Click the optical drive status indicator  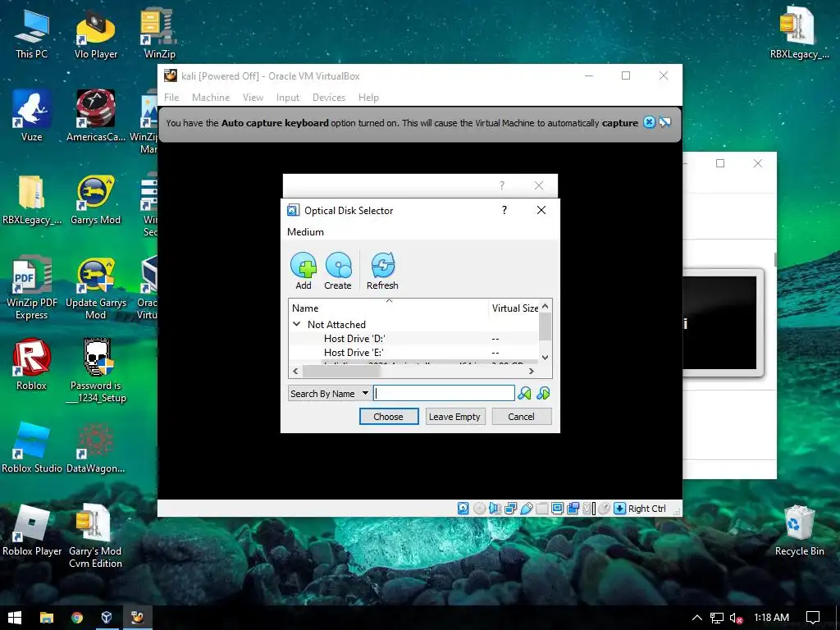coord(479,509)
